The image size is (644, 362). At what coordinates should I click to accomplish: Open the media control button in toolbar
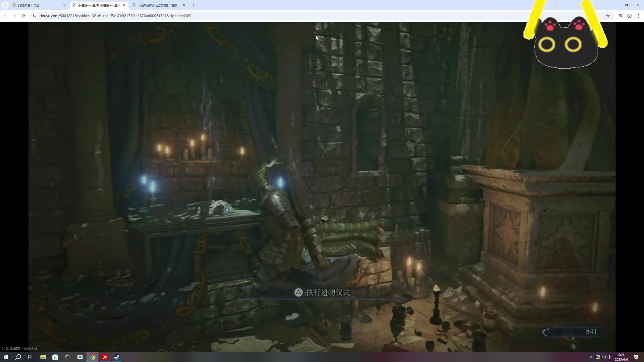620,16
